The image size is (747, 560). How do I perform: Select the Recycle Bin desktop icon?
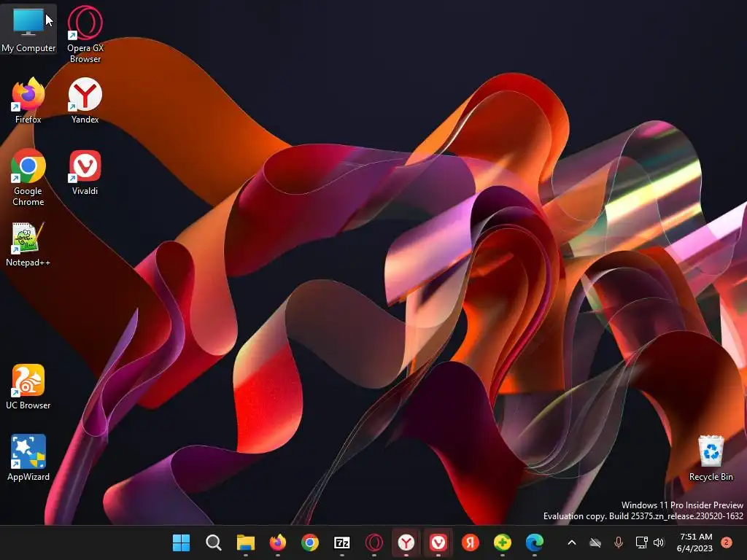711,458
